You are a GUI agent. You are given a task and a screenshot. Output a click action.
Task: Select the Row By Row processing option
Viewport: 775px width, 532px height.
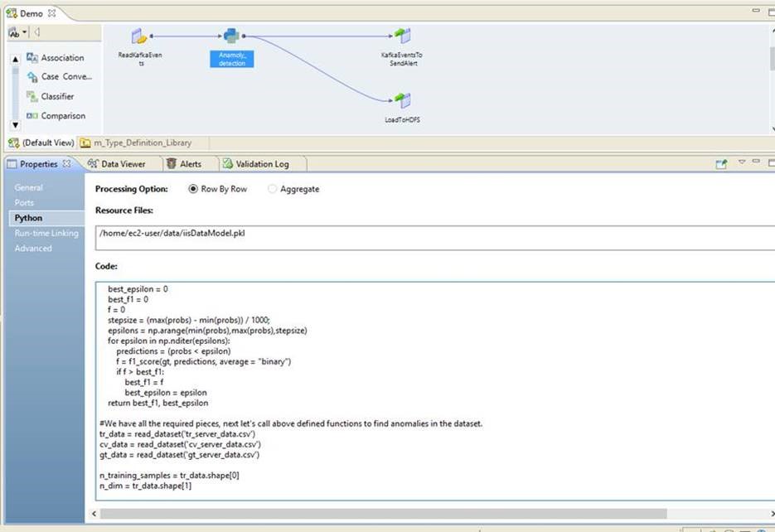(x=193, y=189)
